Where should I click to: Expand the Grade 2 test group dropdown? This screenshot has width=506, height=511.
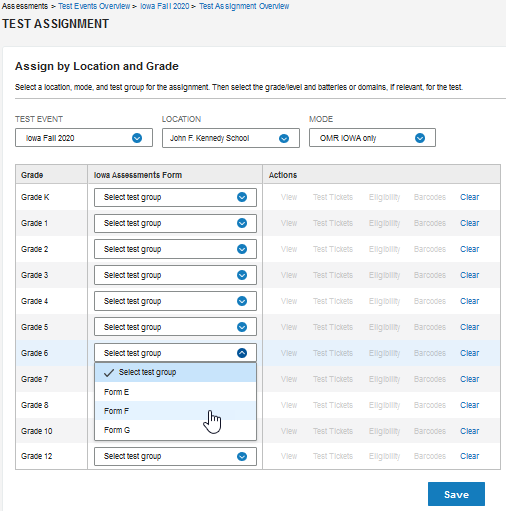[175, 249]
